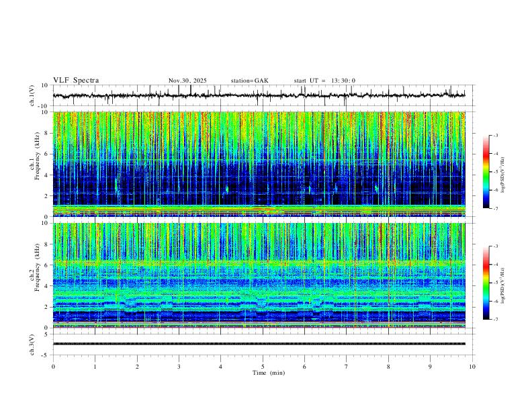Click the "9" tick on the time axis
The image size is (532, 411).
coord(430,367)
